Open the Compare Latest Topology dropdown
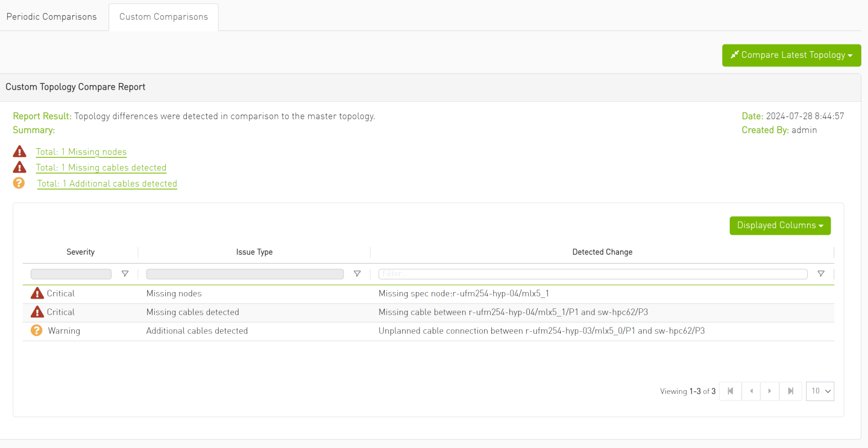The width and height of the screenshot is (868, 448). coord(791,55)
